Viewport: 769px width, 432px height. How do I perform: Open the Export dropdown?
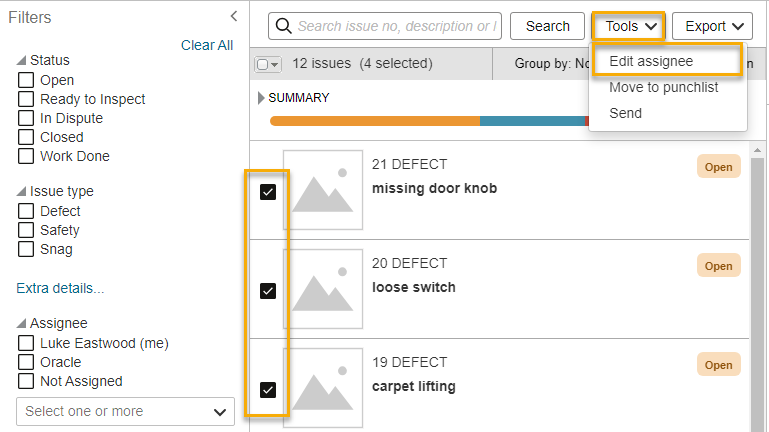click(712, 26)
